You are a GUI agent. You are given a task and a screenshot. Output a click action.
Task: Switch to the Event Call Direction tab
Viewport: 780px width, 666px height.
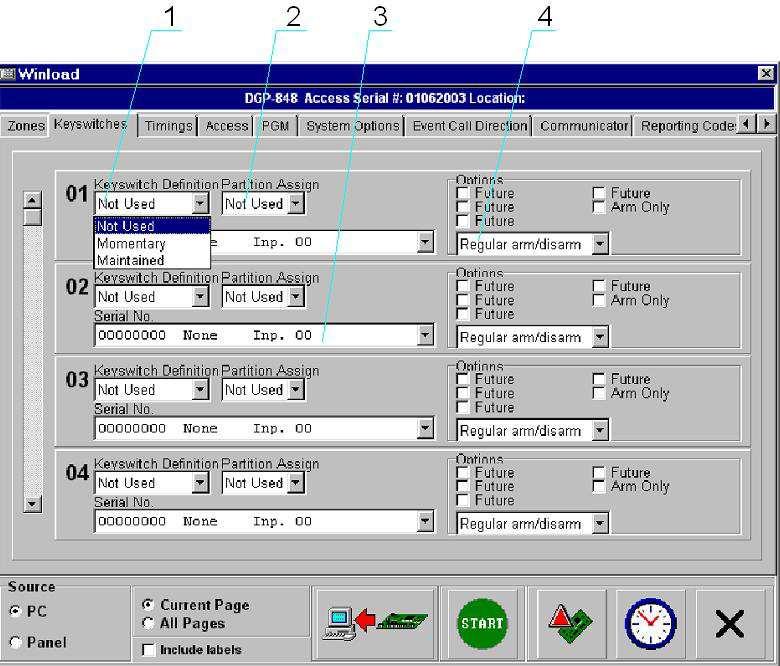tap(470, 126)
